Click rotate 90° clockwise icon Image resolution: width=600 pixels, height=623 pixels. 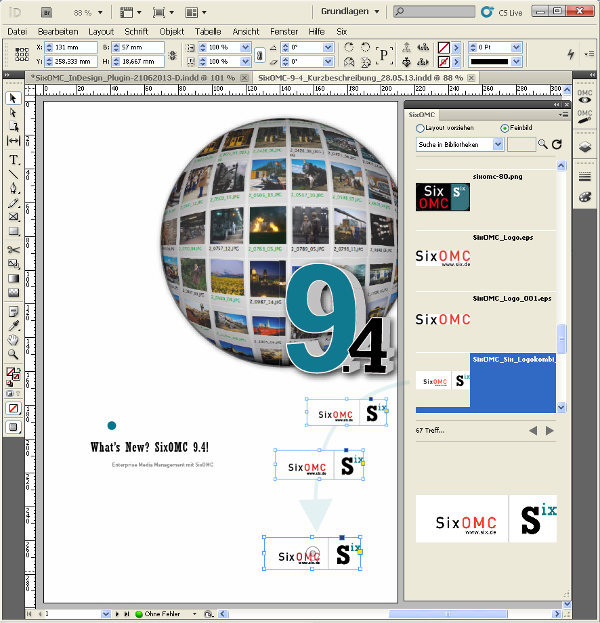coord(349,47)
